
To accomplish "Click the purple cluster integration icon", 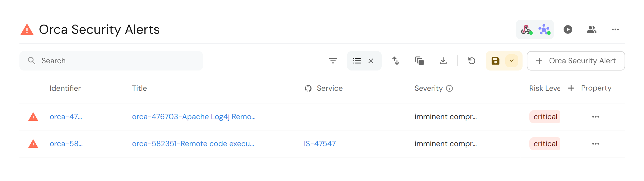I will point(544,29).
